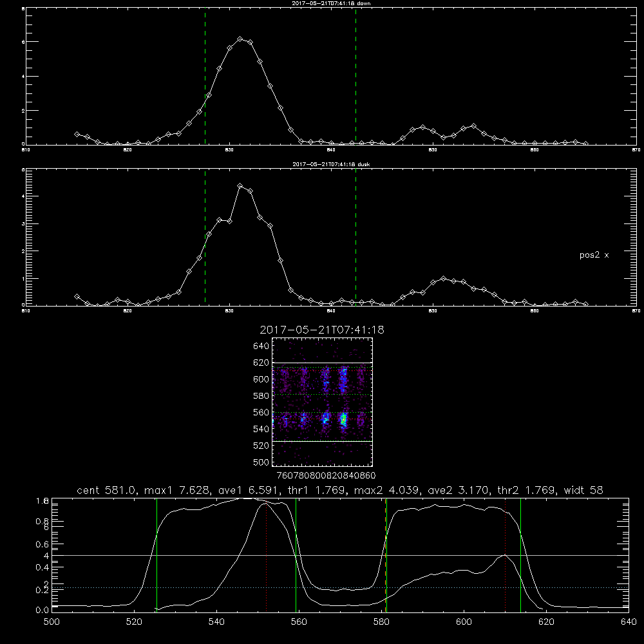Click the brightest spot in spectral image near 550

pyautogui.click(x=344, y=420)
